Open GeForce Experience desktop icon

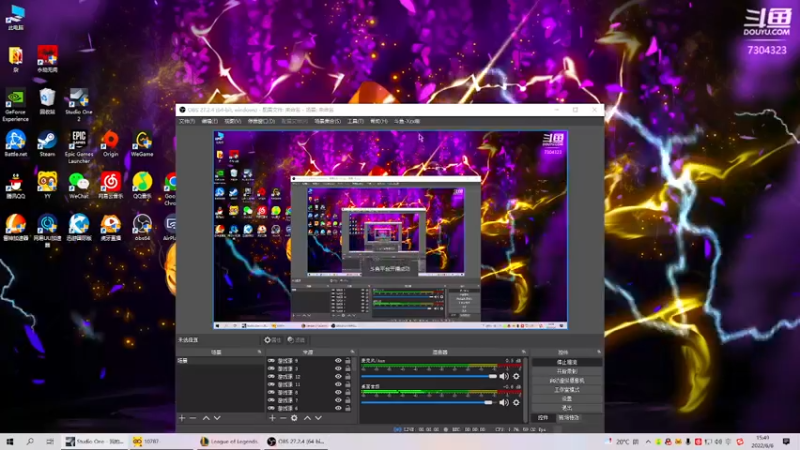[x=15, y=105]
